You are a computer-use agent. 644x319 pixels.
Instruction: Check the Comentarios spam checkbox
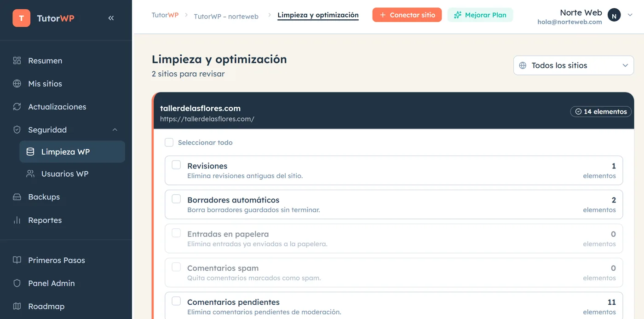pyautogui.click(x=176, y=267)
